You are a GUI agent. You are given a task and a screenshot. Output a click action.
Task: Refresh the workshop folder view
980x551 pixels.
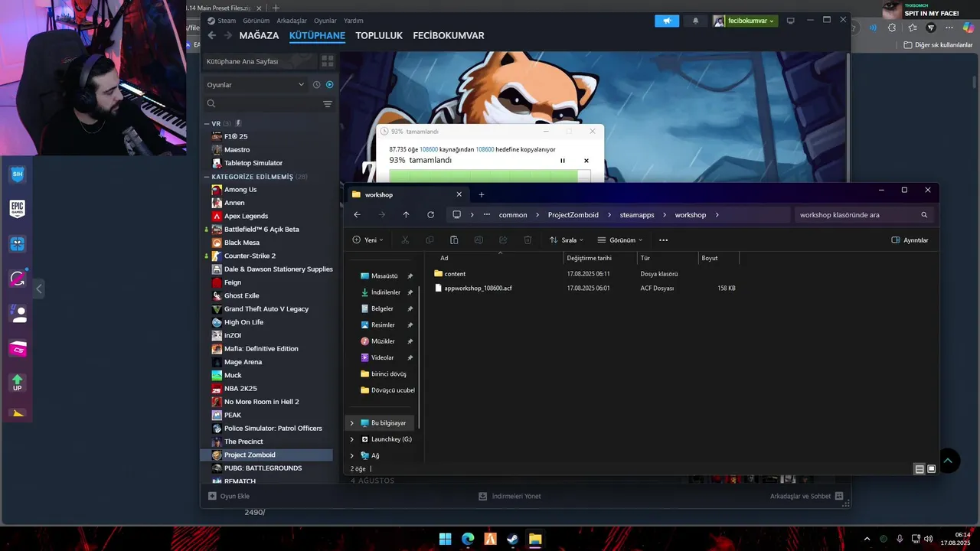point(430,215)
